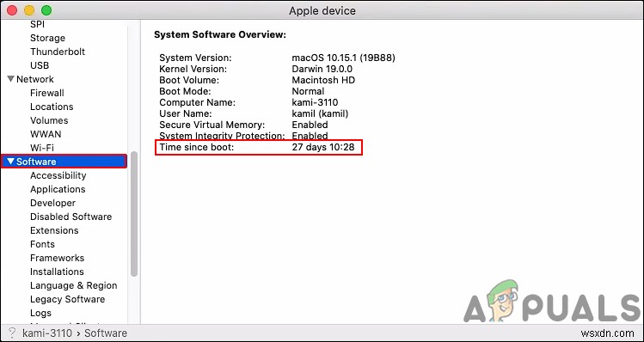Screen dimensions: 644x342
Task: Select Storage in the sidebar
Action: point(47,38)
